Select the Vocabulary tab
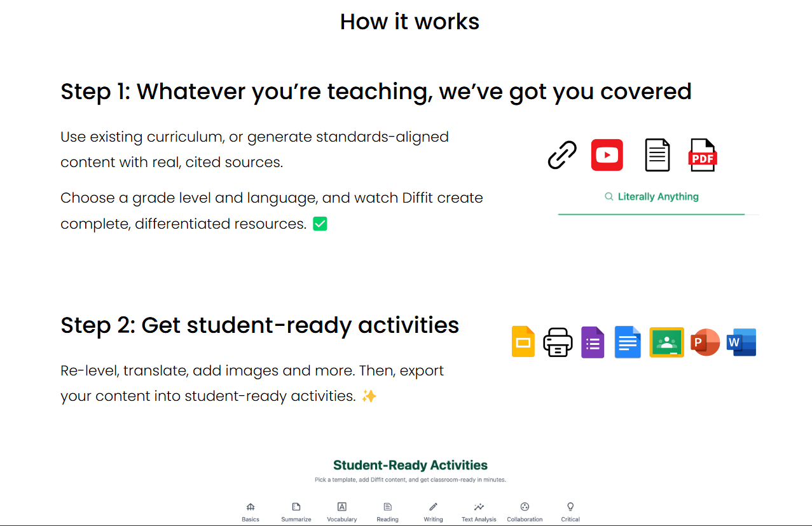The image size is (812, 526). (342, 512)
